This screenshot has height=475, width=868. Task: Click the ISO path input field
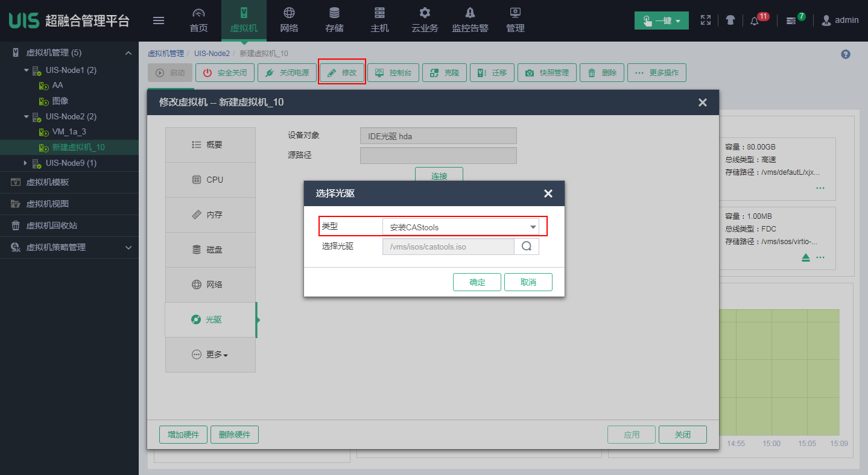click(x=448, y=246)
